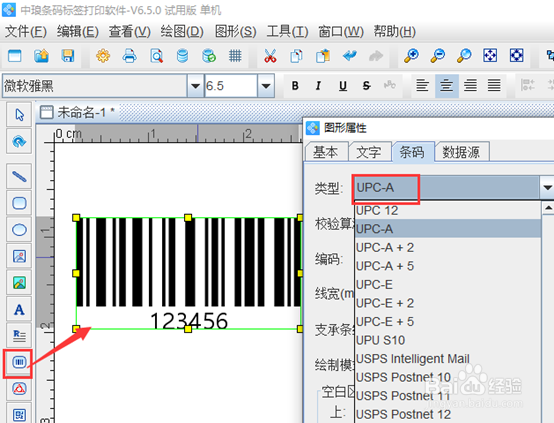
Task: Click the database with green check icon
Action: (x=209, y=56)
